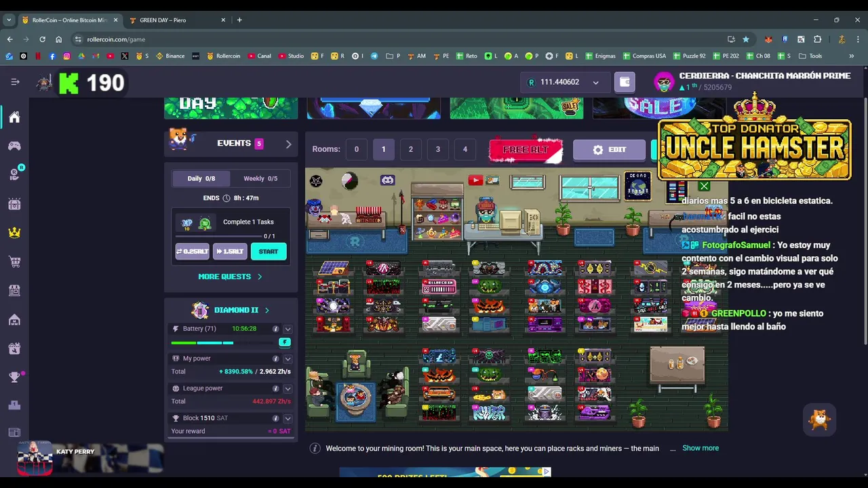
Task: Show the Block 1510 SAT info icon
Action: point(275,418)
